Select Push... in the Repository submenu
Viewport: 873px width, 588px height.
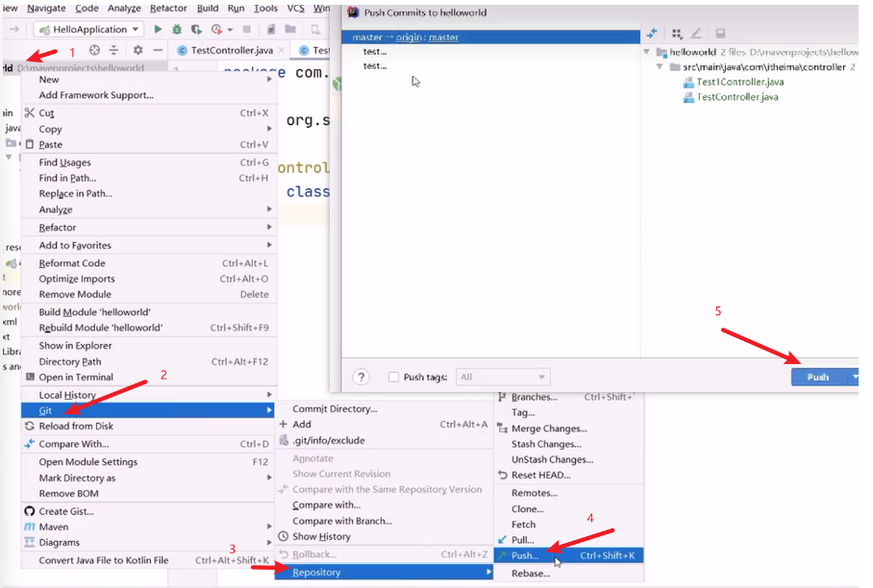[x=525, y=555]
